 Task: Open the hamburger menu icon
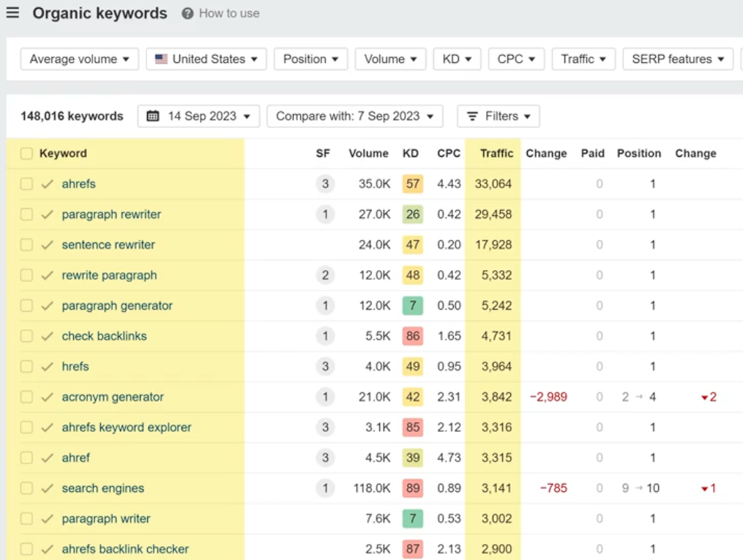pos(12,12)
